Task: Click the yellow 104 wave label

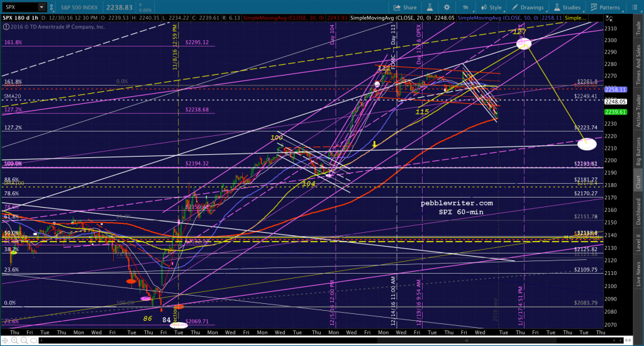Action: 308,184
